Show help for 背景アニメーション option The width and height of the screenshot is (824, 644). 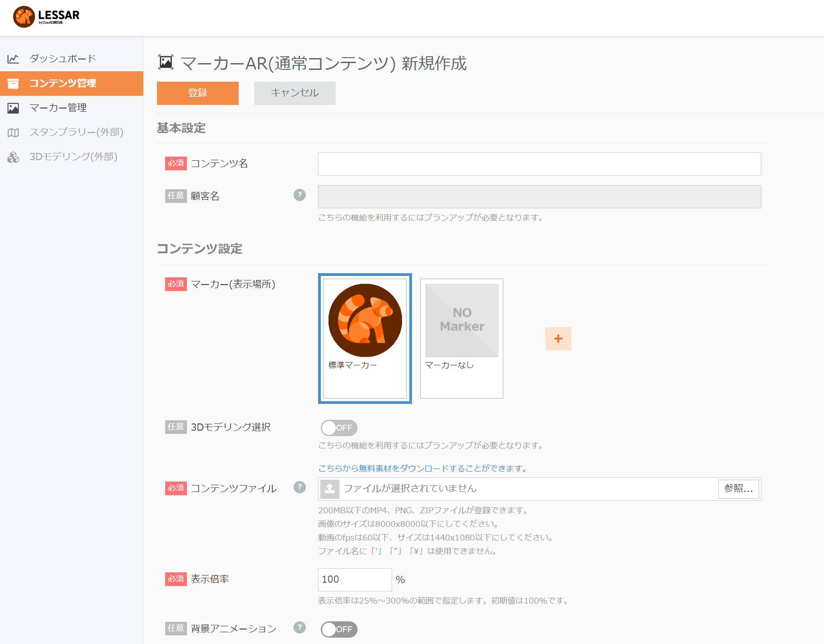coord(299,628)
